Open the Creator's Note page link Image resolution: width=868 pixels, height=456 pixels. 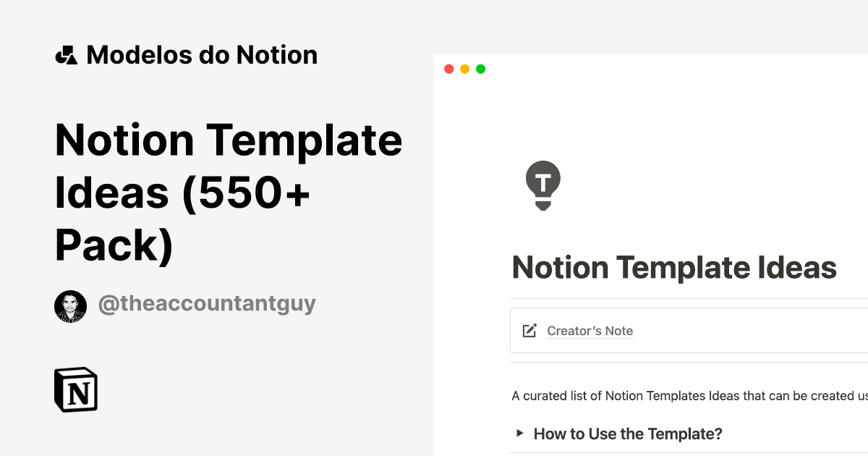tap(590, 331)
